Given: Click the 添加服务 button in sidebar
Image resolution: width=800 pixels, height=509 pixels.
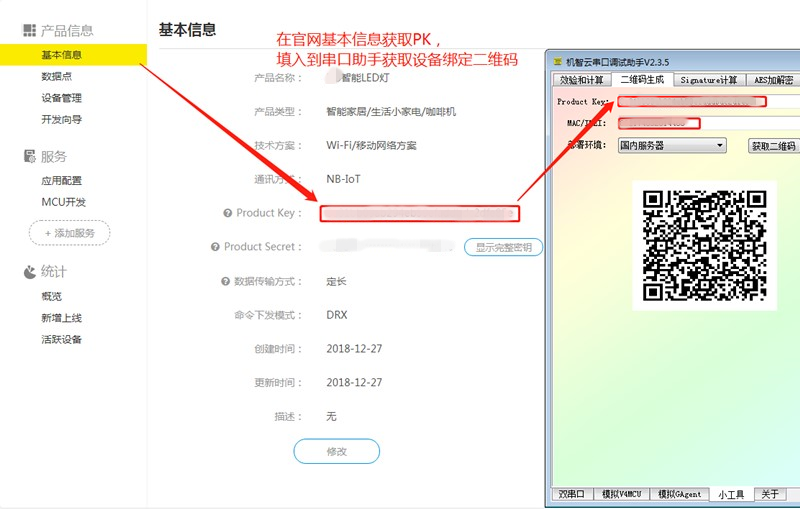Looking at the screenshot, I should (x=69, y=233).
